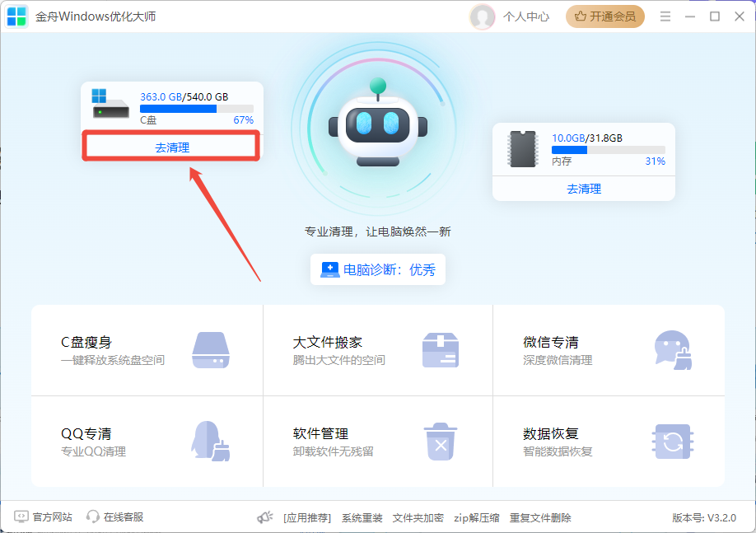
Task: Open 个人中心 in the title bar
Action: pyautogui.click(x=526, y=16)
